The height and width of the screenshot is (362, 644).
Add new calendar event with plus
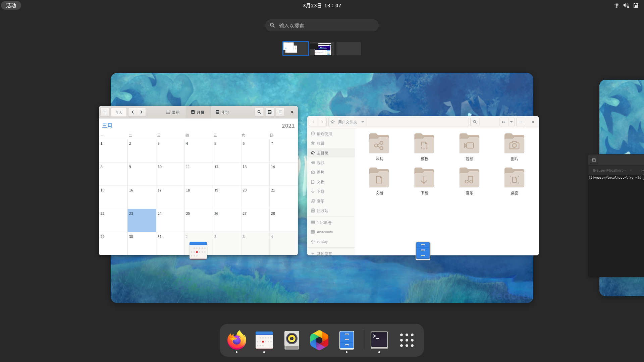pos(105,112)
